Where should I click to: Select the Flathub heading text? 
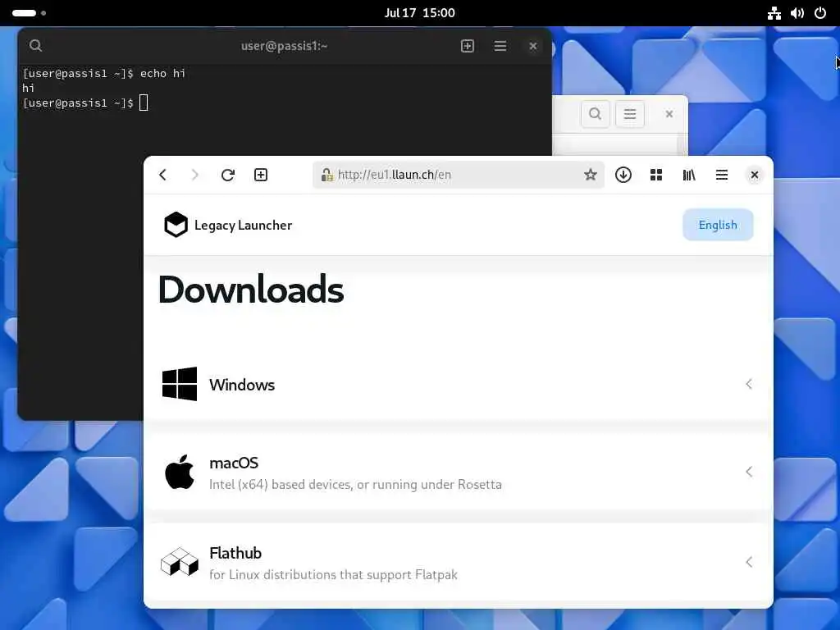point(235,553)
